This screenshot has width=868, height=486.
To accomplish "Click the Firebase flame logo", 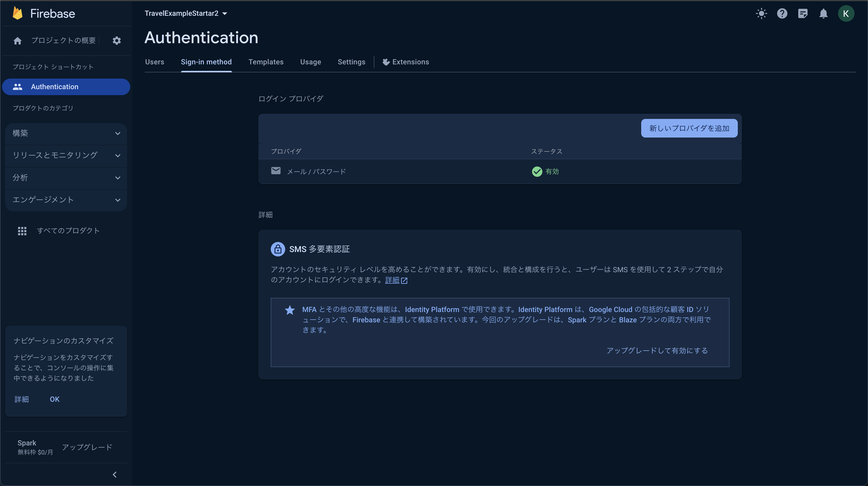I will point(18,13).
